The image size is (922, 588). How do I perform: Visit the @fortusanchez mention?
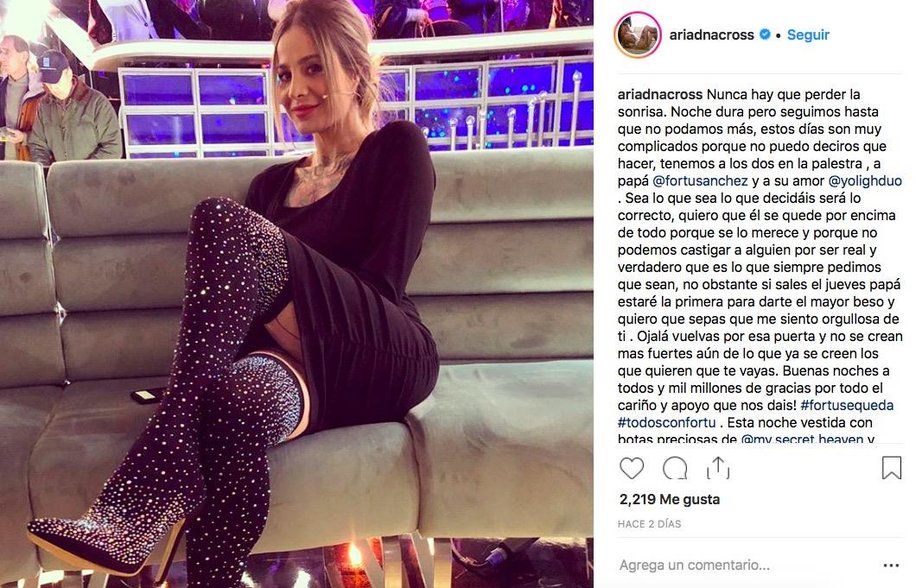click(700, 180)
